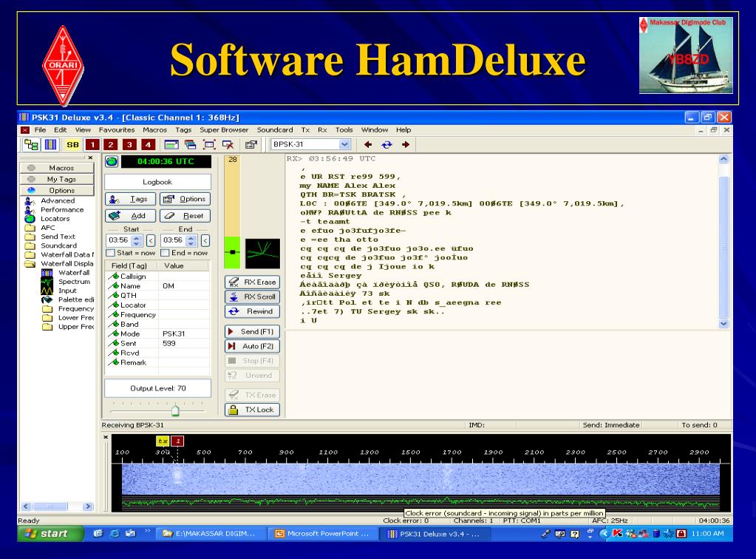756x559 pixels.
Task: Toggle TX Lock button
Action: coord(252,410)
